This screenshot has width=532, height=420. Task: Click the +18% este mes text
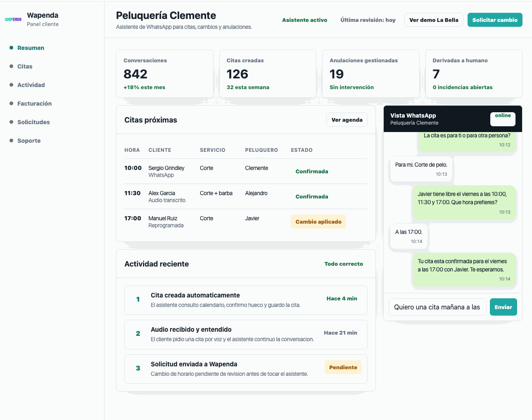144,87
